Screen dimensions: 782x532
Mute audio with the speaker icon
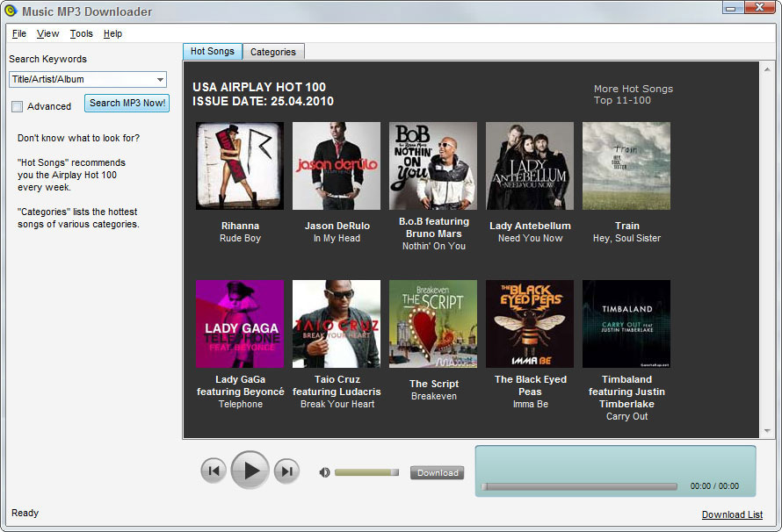coord(325,472)
